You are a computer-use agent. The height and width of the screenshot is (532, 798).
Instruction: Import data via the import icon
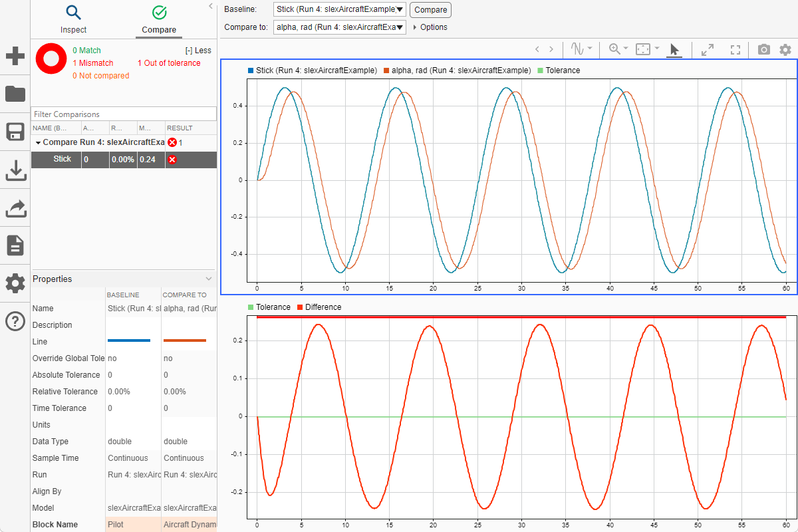(x=15, y=170)
